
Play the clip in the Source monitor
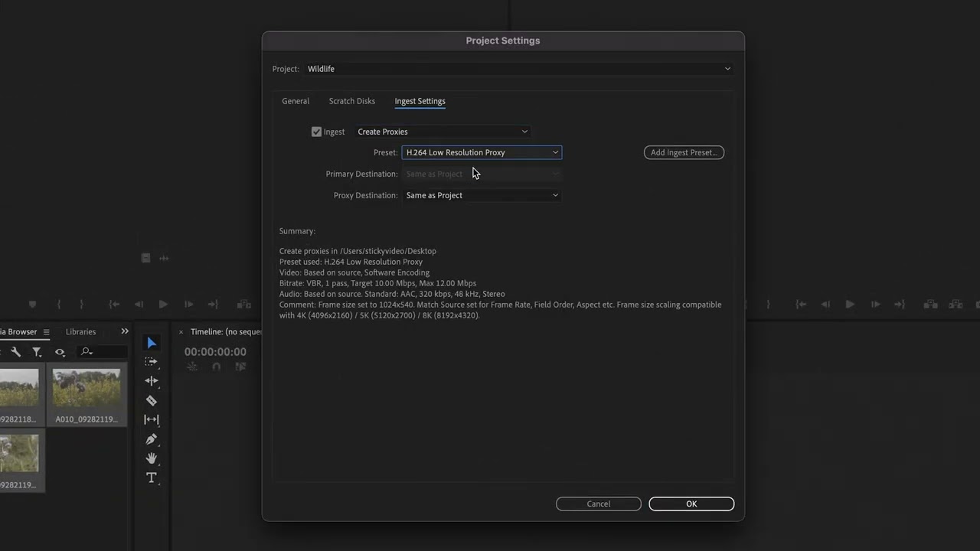click(163, 304)
